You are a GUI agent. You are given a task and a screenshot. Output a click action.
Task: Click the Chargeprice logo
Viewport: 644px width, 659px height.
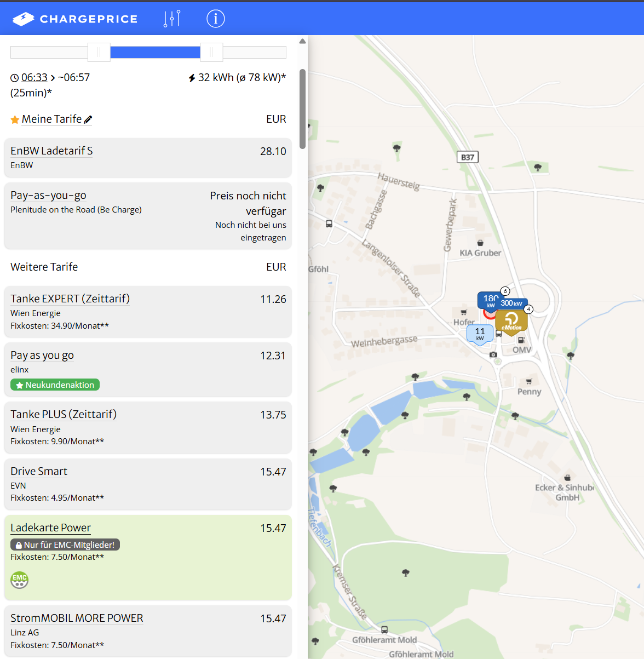click(75, 19)
